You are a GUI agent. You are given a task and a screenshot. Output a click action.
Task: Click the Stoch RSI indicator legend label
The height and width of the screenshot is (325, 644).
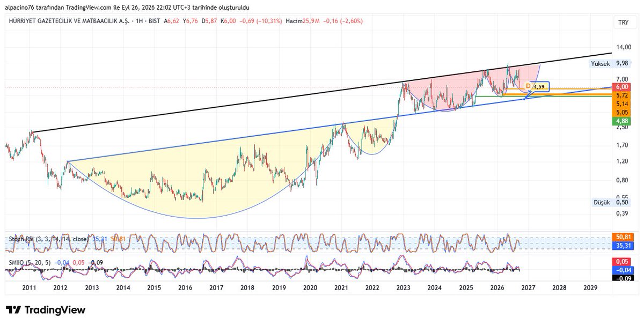click(x=48, y=239)
